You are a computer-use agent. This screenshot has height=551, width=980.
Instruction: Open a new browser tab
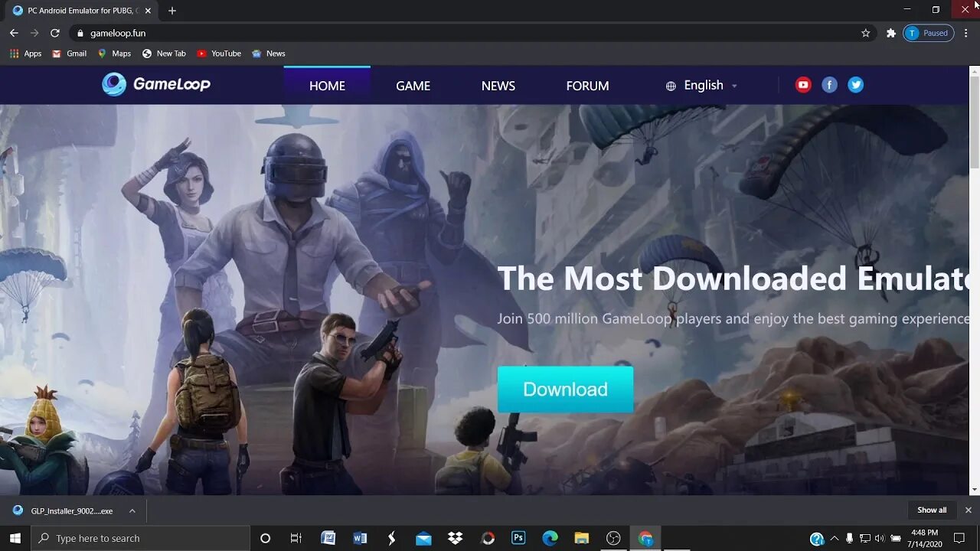(172, 11)
